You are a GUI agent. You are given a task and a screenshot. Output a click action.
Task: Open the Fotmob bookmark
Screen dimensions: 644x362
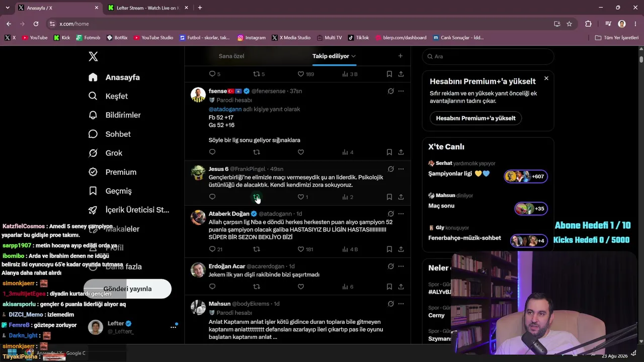pyautogui.click(x=88, y=38)
